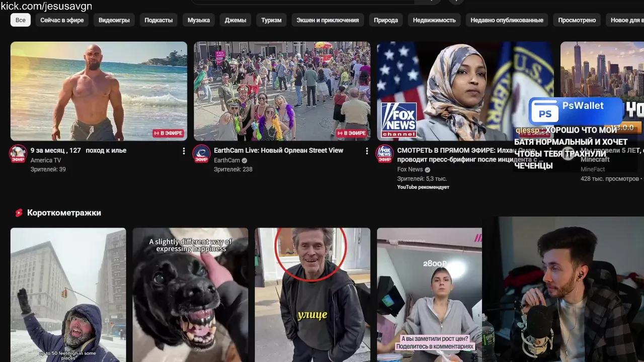This screenshot has width=644, height=362.
Task: Open the short with man labeled 'улице'
Action: 312,295
